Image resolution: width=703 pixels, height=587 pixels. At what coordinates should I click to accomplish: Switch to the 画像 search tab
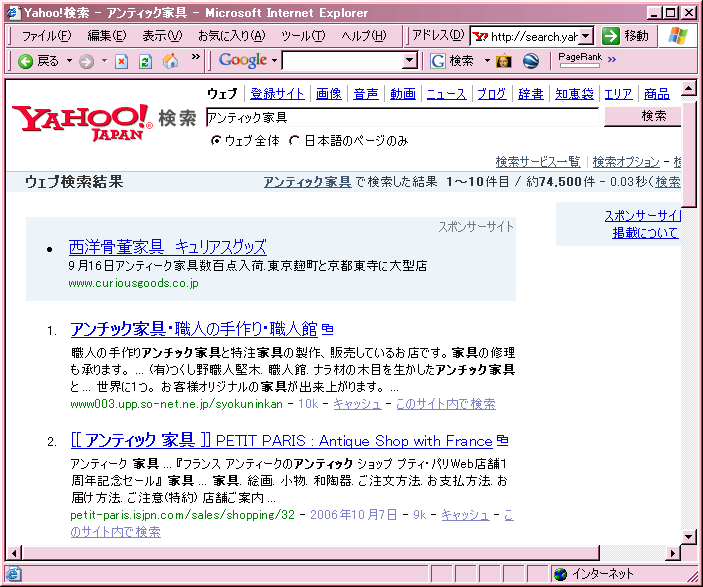click(x=329, y=94)
